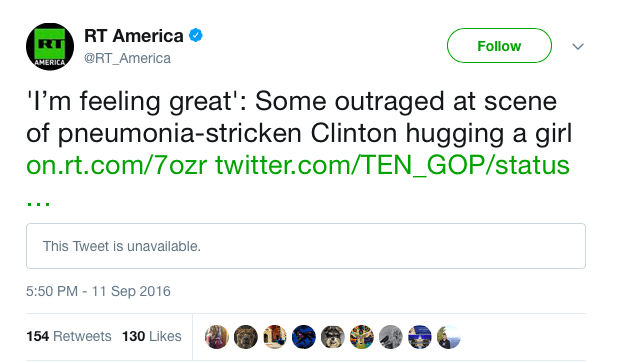Click the RT America display name
This screenshot has width=624, height=363.
click(134, 36)
